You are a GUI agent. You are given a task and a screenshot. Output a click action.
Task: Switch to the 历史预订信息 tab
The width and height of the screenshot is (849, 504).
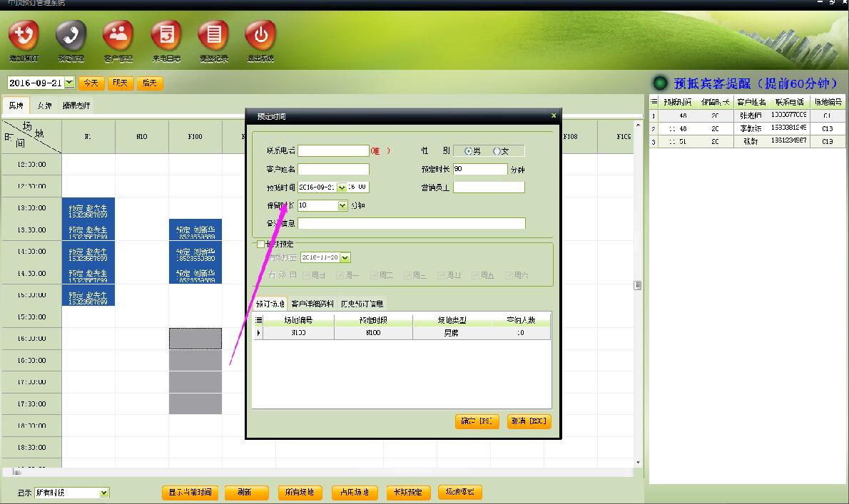pyautogui.click(x=362, y=304)
